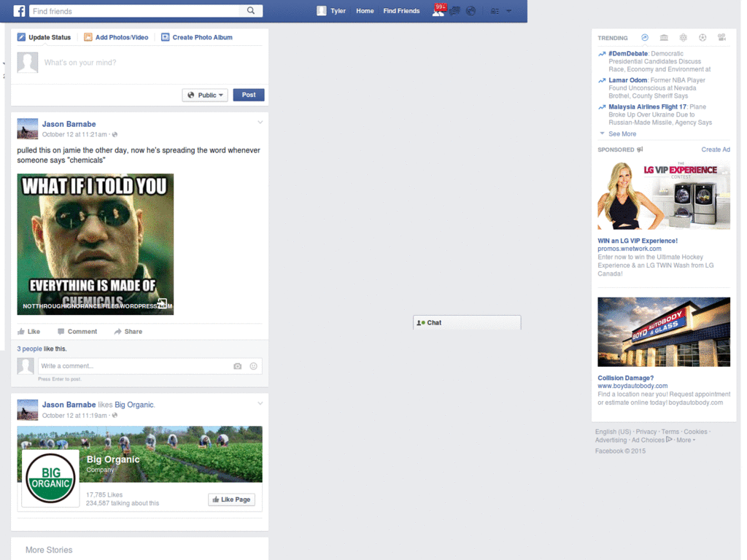This screenshot has height=560, width=747.
Task: Open Malaysia Airlines Flight 17 trending topic
Action: tap(648, 107)
